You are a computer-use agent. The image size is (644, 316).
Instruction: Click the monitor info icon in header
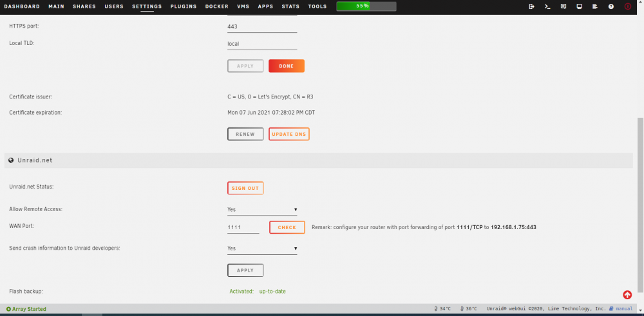[580, 6]
